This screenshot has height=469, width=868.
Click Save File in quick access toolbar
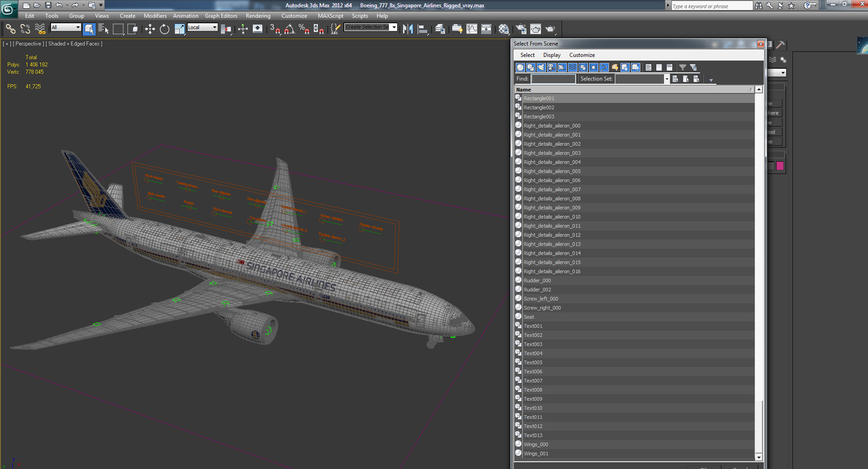tap(48, 5)
